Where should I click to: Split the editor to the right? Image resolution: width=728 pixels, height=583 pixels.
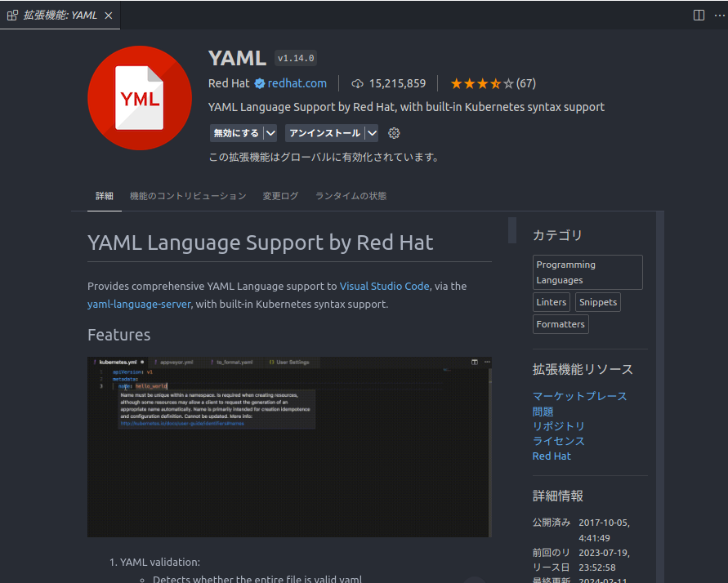pos(699,16)
